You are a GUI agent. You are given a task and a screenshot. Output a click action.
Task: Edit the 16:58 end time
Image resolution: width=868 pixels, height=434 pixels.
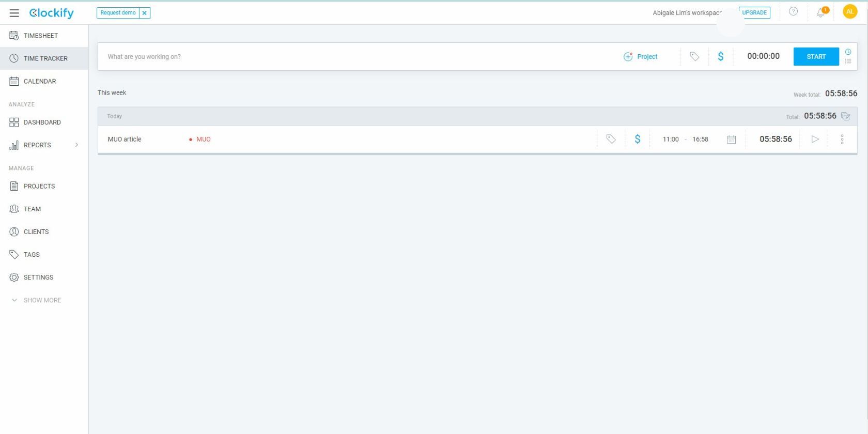(x=700, y=139)
